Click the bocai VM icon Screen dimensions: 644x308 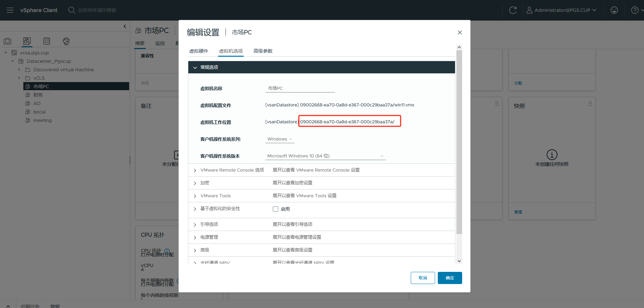(28, 112)
